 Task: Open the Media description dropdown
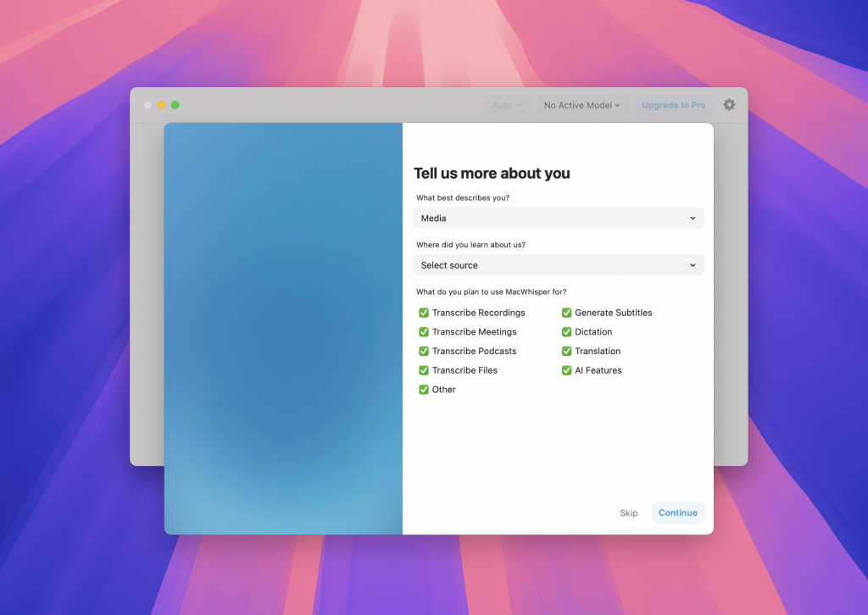[x=559, y=218]
